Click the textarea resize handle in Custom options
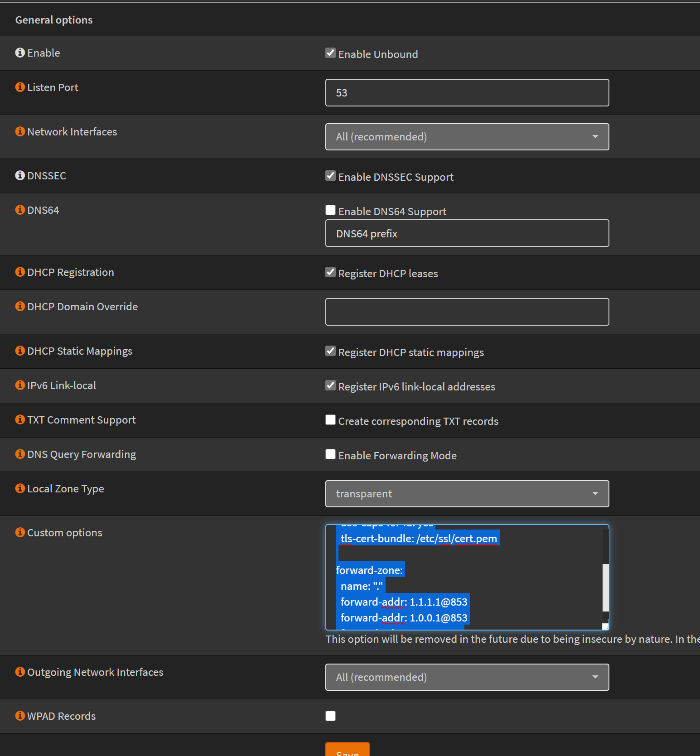The width and height of the screenshot is (700, 756). [605, 626]
